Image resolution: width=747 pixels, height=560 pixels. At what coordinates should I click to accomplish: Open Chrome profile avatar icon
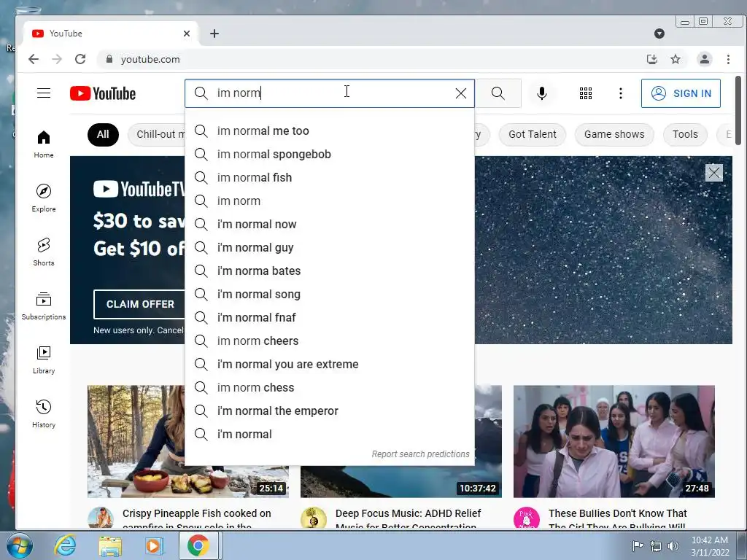704,59
